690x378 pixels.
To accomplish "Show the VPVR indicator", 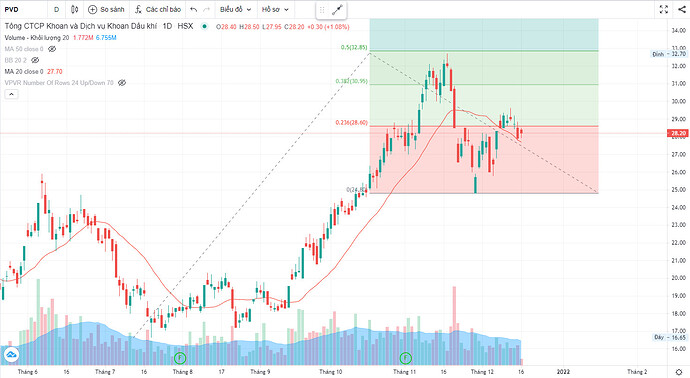I will (x=122, y=83).
